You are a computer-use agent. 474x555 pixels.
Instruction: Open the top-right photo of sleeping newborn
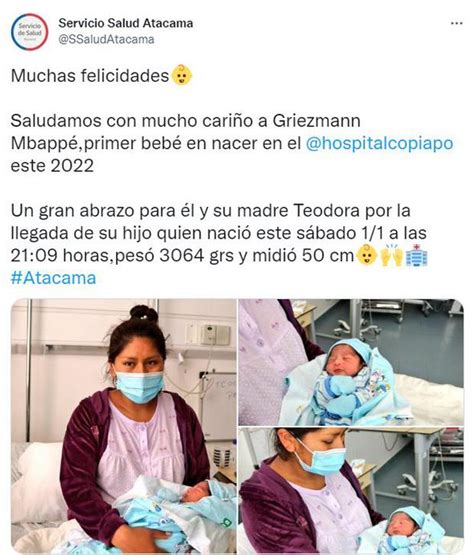click(x=351, y=362)
